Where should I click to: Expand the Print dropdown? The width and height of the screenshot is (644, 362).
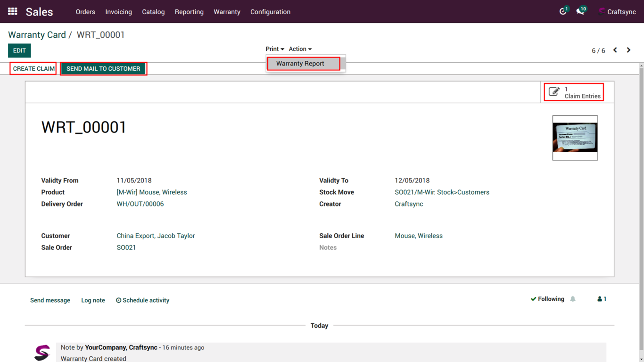click(x=274, y=49)
